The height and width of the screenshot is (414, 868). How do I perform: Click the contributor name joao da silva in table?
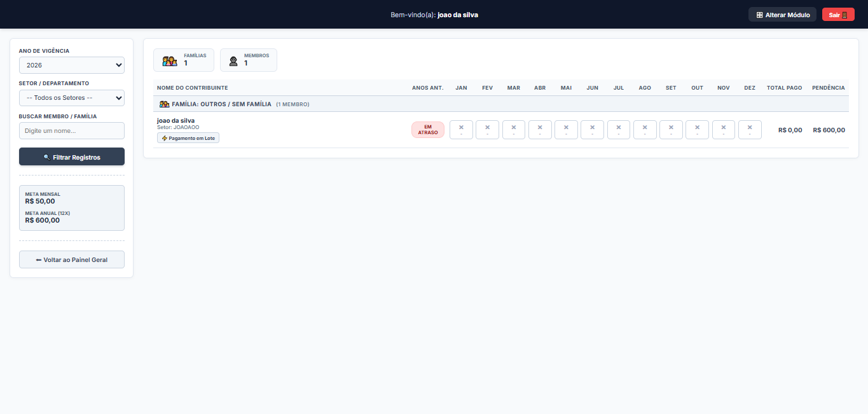coord(176,120)
